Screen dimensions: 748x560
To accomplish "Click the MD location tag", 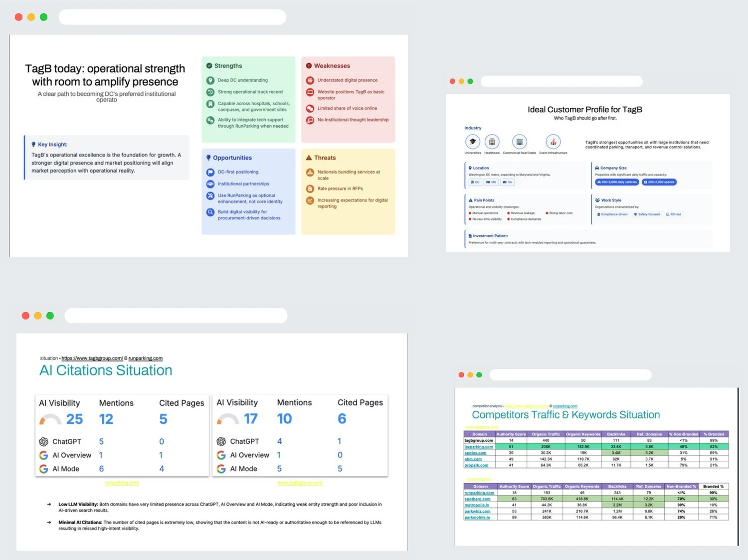I will (491, 183).
